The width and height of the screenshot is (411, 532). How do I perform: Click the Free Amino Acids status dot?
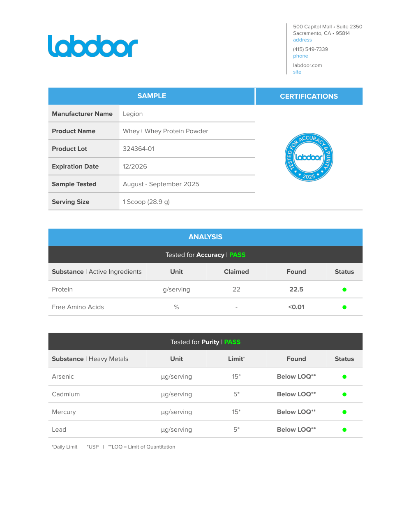point(344,307)
